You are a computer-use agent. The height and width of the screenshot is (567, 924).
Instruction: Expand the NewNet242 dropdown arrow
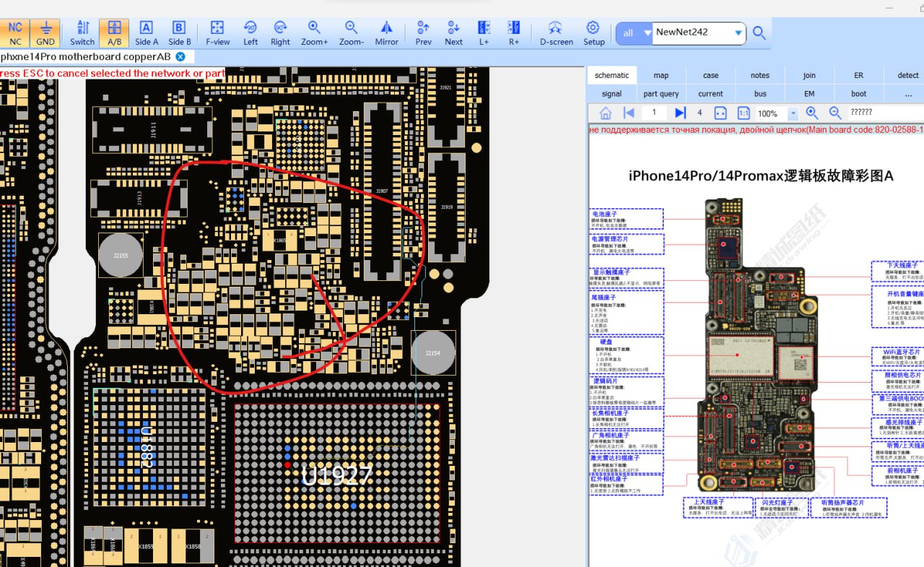click(x=738, y=33)
